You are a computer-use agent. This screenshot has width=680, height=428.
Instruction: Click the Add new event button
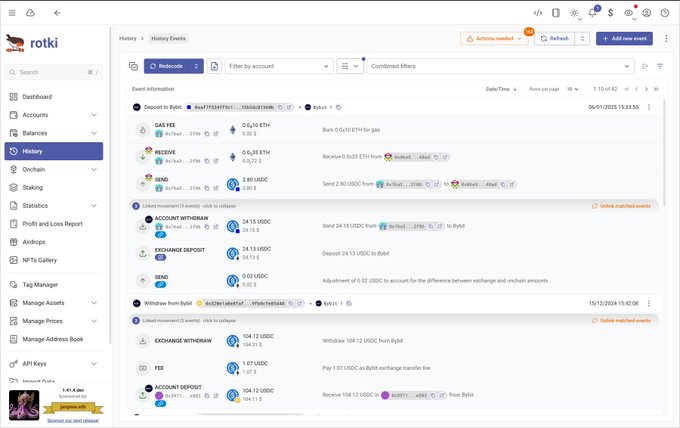(x=624, y=39)
